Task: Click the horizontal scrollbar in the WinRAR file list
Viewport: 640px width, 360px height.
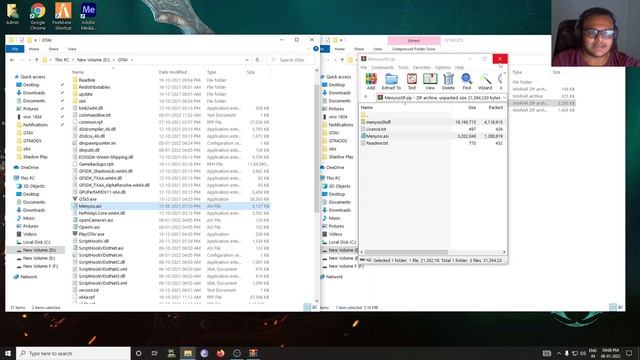Action: point(406,252)
